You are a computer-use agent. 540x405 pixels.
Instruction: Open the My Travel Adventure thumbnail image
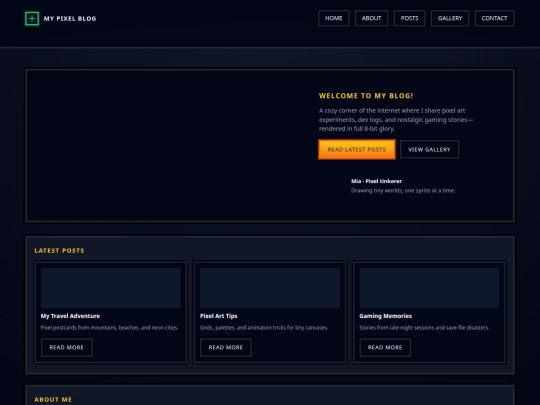111,288
